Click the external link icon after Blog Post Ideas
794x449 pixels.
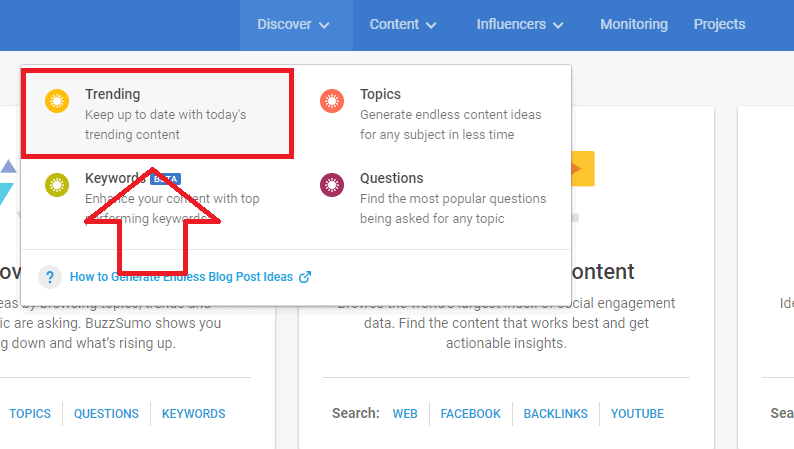(305, 277)
